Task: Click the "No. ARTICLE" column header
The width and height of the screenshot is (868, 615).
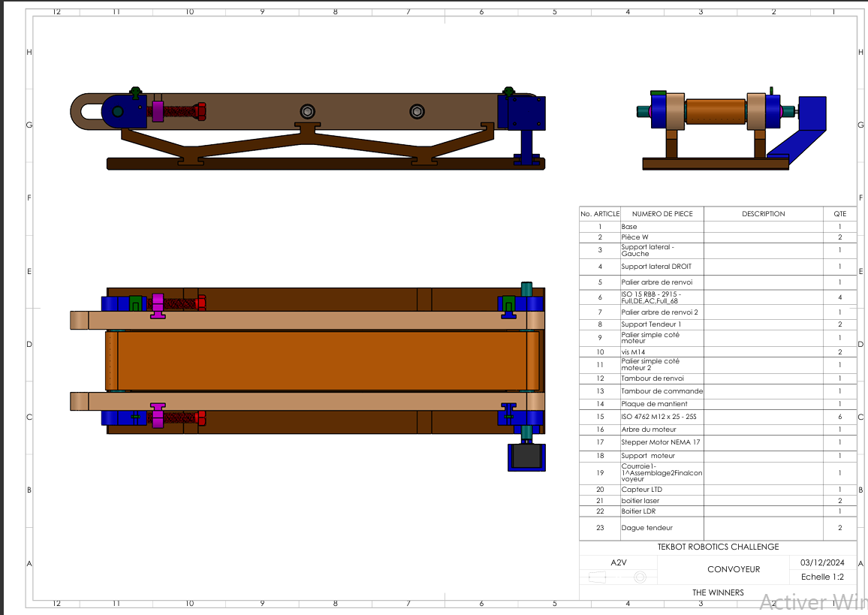Action: pos(600,214)
